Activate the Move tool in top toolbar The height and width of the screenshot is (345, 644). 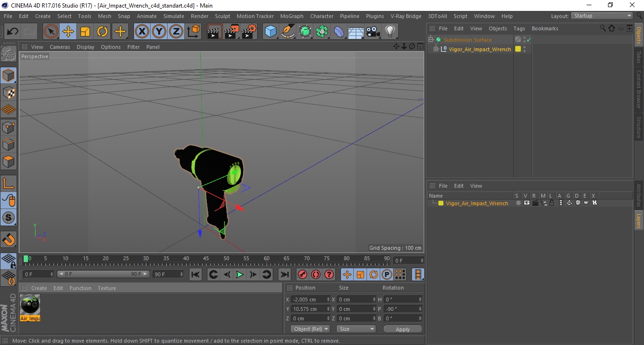[x=68, y=32]
